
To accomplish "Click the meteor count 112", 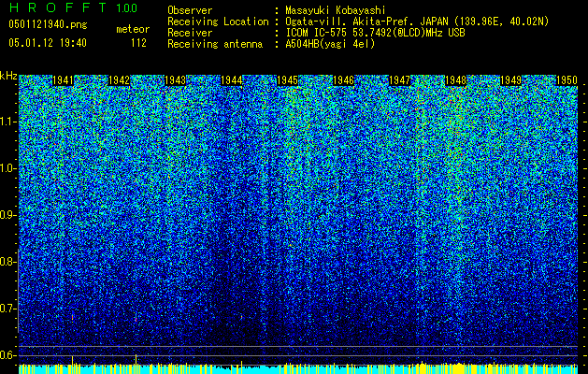I will (x=138, y=43).
